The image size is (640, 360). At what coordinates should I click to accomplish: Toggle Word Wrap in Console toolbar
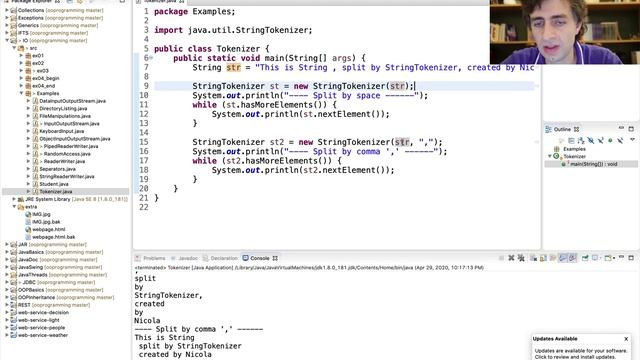click(553, 258)
